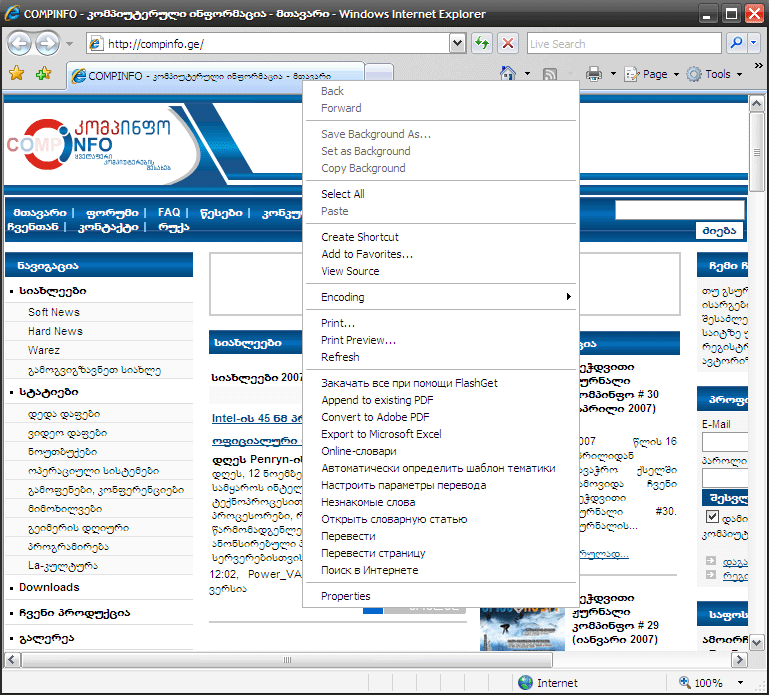Open the Downloads sidebar link
The width and height of the screenshot is (769, 695).
click(x=49, y=587)
